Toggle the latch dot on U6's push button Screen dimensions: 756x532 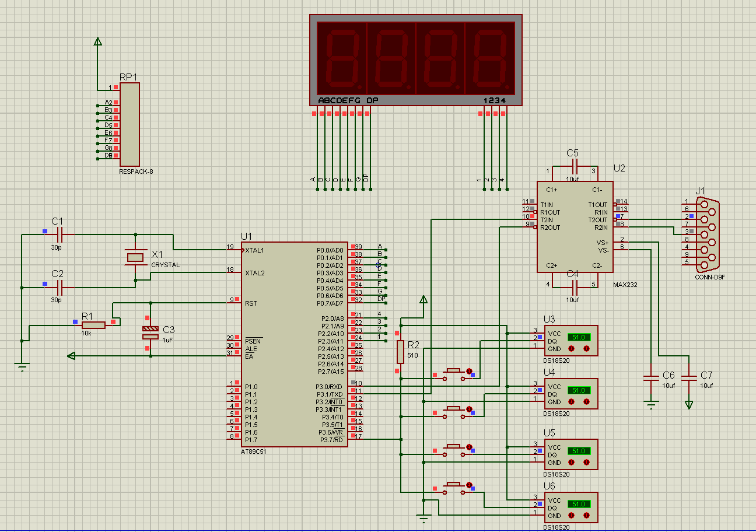pyautogui.click(x=469, y=484)
